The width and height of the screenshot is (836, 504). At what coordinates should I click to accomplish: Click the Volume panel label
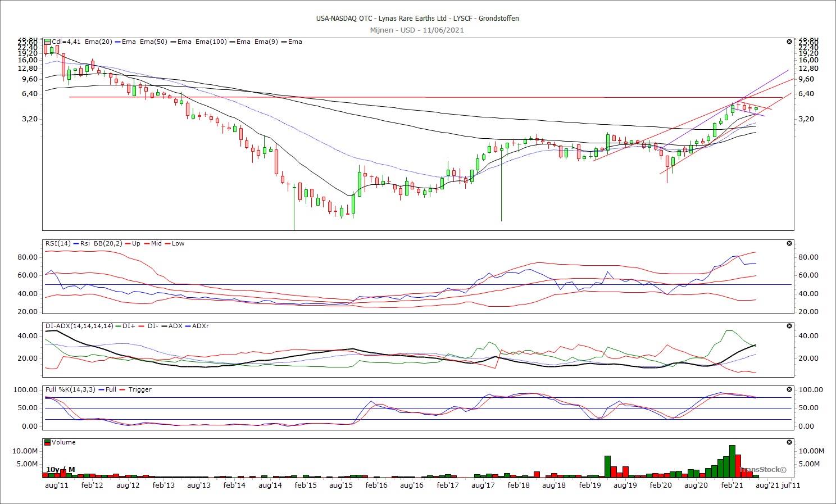(x=63, y=442)
